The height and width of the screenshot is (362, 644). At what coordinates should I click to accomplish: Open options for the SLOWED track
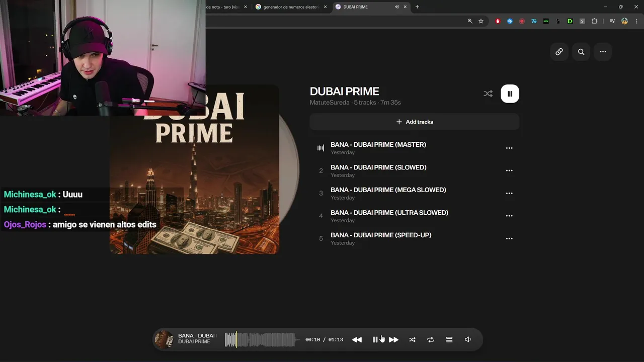pyautogui.click(x=509, y=170)
